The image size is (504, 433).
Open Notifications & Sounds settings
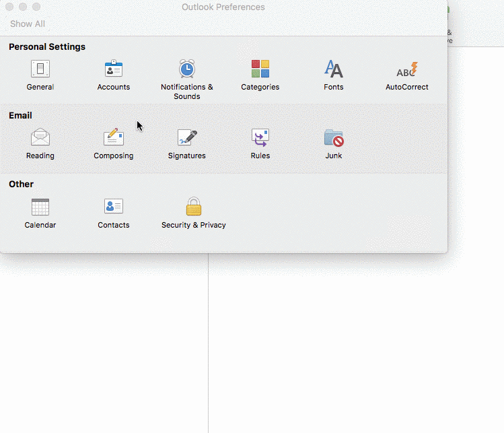(187, 79)
